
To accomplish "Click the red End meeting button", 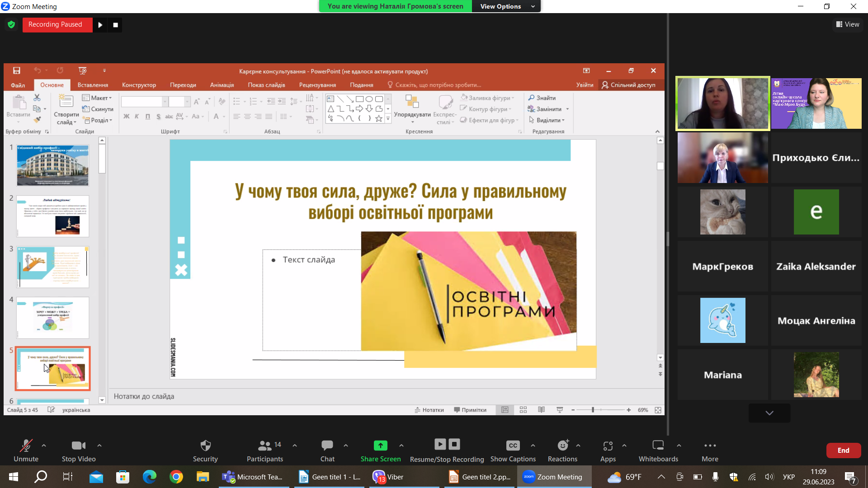I will pyautogui.click(x=843, y=450).
